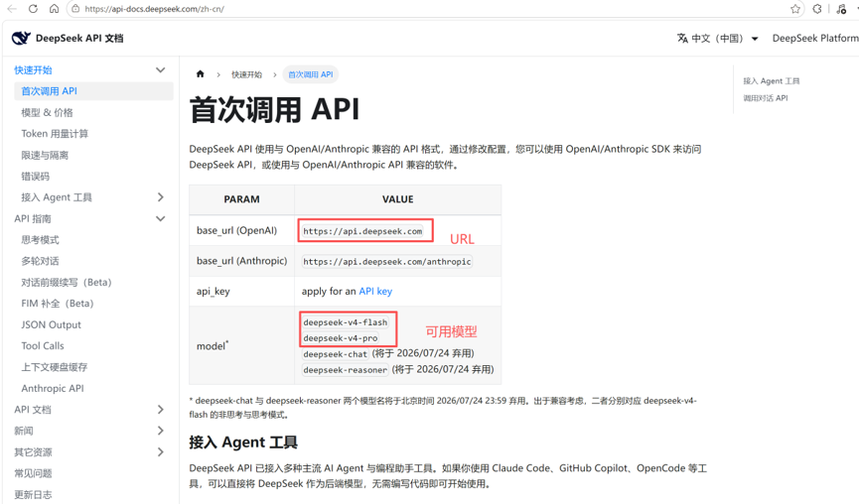Select 首次调用 API in sidebar

click(x=93, y=91)
